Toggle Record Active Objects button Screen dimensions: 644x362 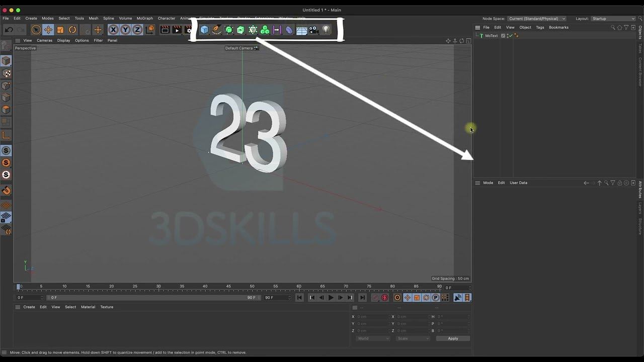coord(375,298)
